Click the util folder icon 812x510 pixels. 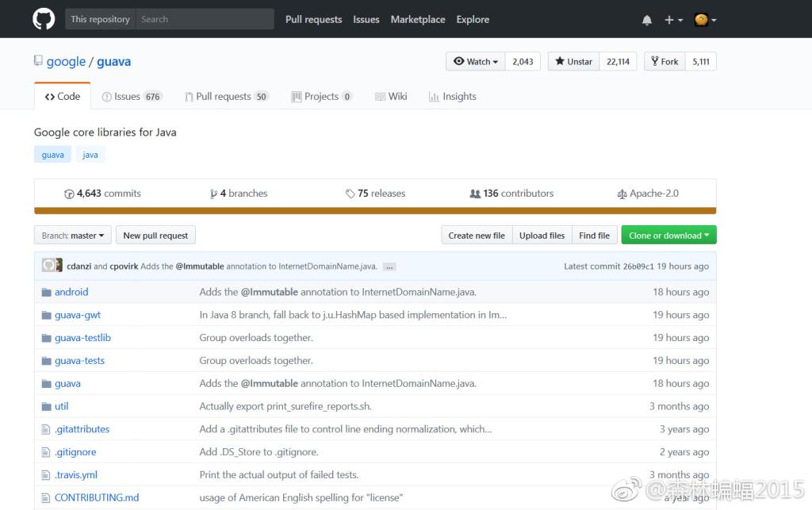point(47,406)
